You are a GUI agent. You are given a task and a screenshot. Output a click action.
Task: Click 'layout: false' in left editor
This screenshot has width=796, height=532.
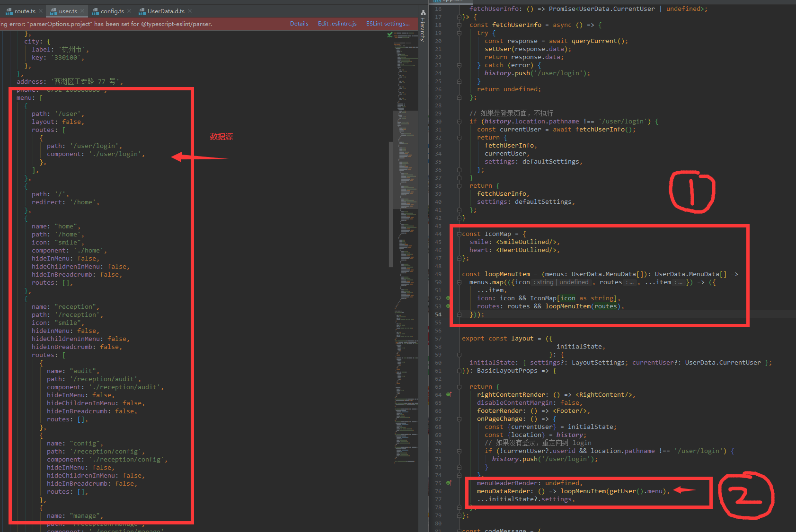click(x=56, y=122)
